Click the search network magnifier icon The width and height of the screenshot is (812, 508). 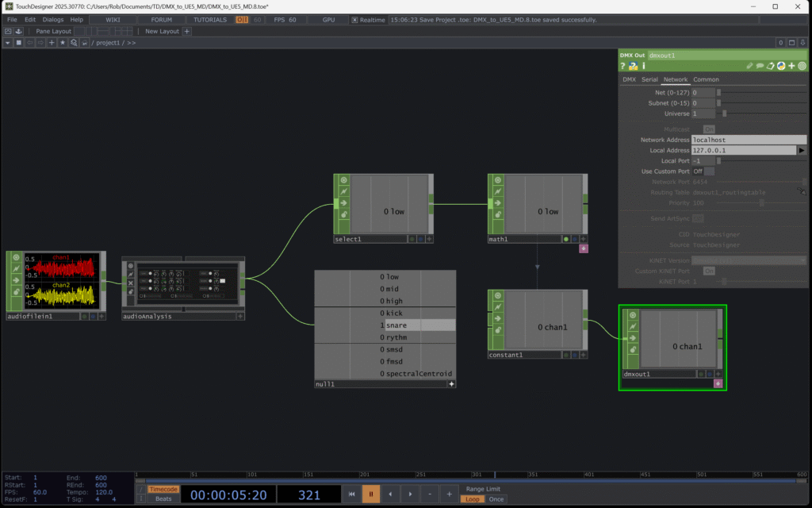[x=74, y=43]
